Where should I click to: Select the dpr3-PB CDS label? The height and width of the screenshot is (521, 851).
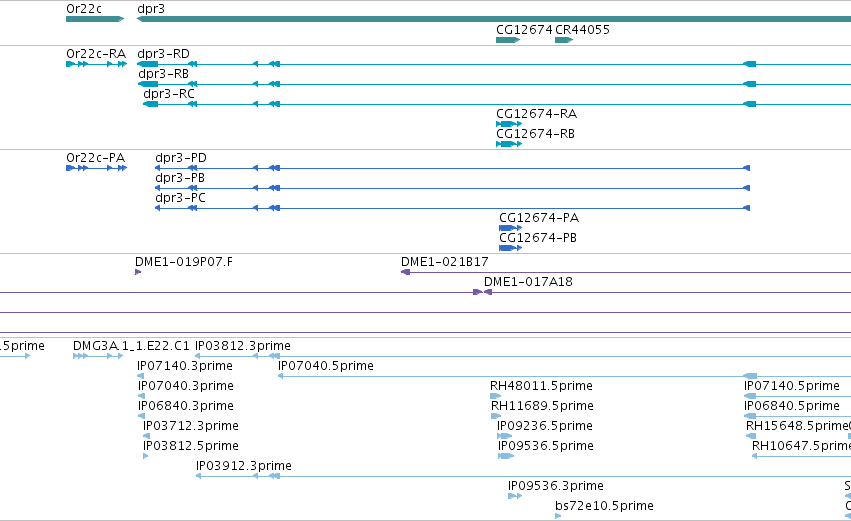click(180, 178)
